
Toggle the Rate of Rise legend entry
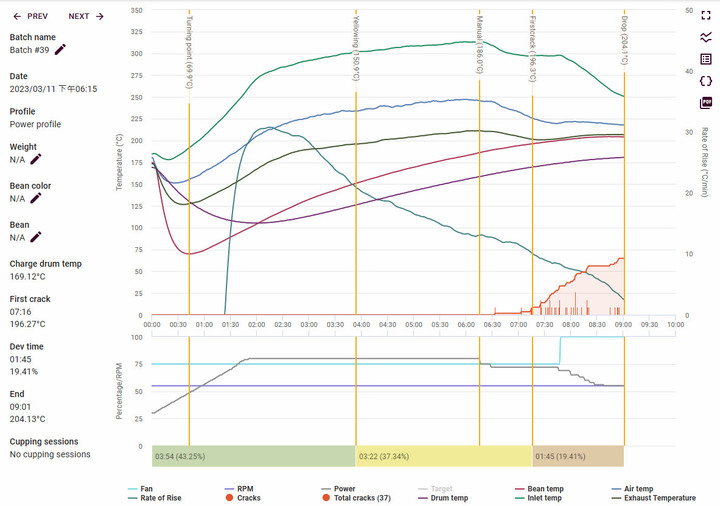pyautogui.click(x=155, y=498)
